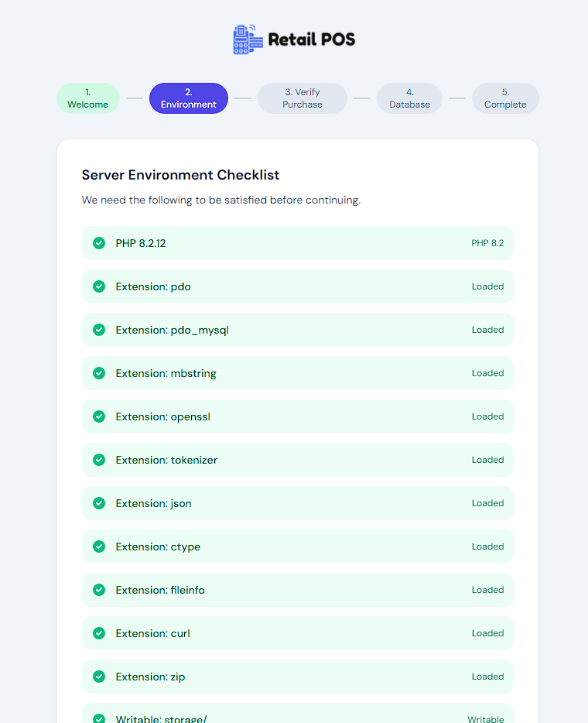The width and height of the screenshot is (588, 723).
Task: Click the Retail POS title text
Action: click(x=311, y=39)
